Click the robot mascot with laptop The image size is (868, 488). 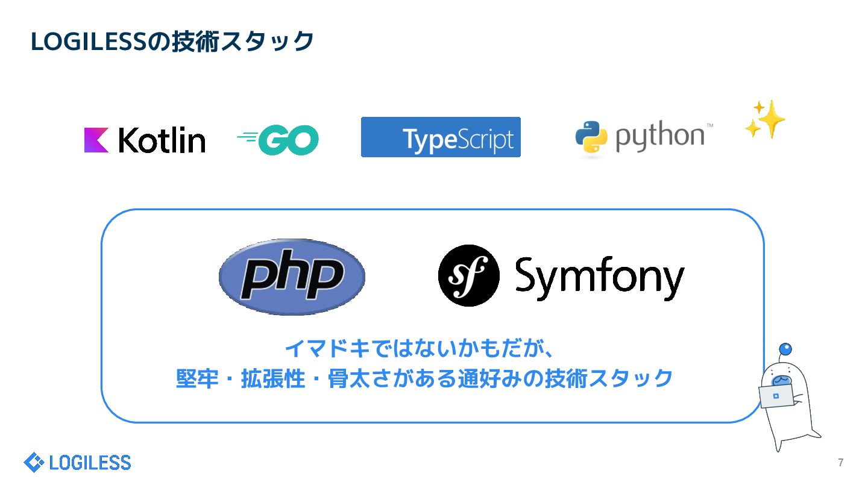(x=787, y=398)
